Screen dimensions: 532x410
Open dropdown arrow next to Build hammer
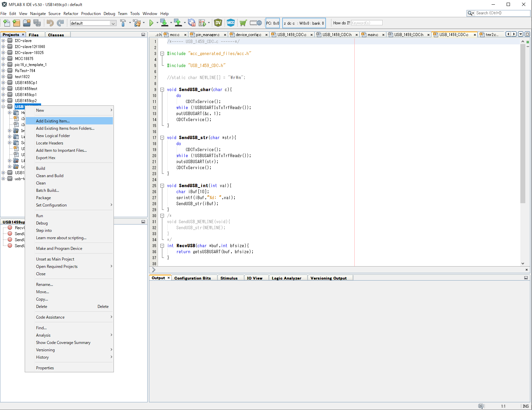coord(130,23)
